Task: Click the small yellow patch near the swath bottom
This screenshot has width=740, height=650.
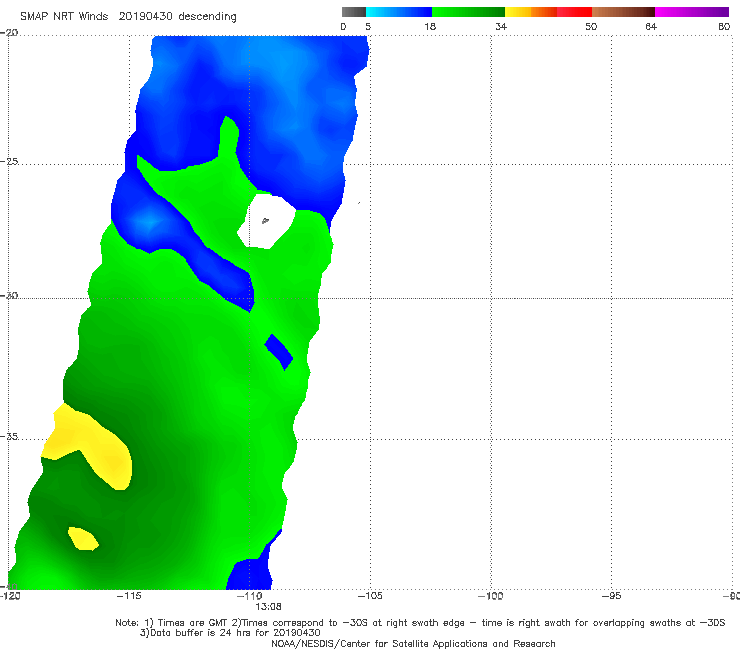Action: tap(83, 539)
